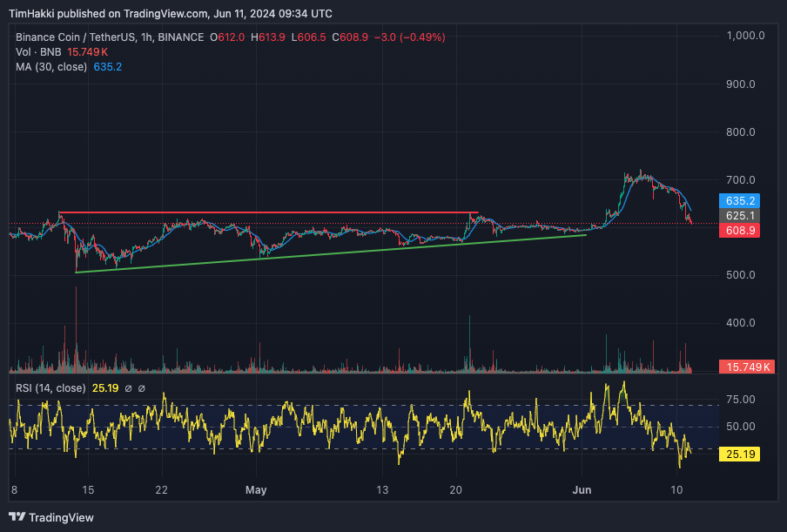Click the red 15.749K volume tag
This screenshot has height=532, width=787.
tap(745, 367)
